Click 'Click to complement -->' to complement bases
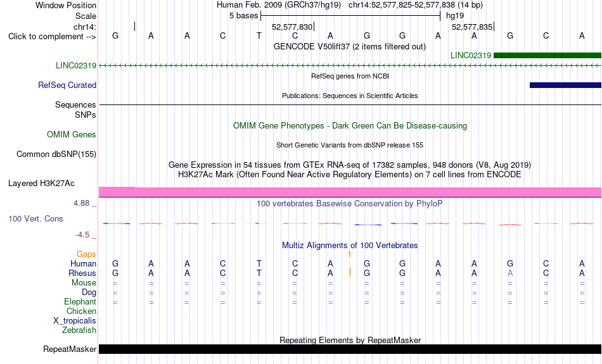The height and width of the screenshot is (364, 602). pyautogui.click(x=52, y=37)
